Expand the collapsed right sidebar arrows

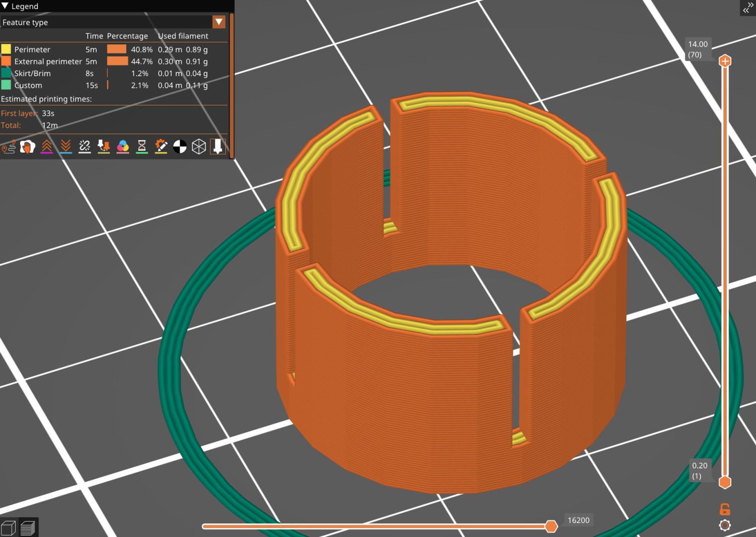pos(746,8)
